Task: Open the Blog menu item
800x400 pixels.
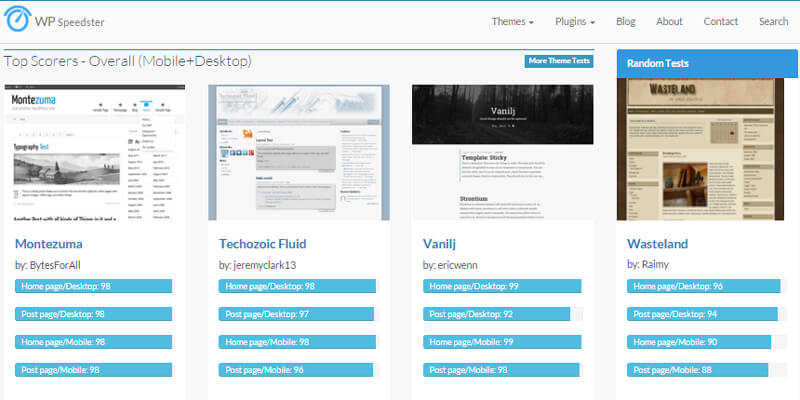Action: pyautogui.click(x=626, y=21)
